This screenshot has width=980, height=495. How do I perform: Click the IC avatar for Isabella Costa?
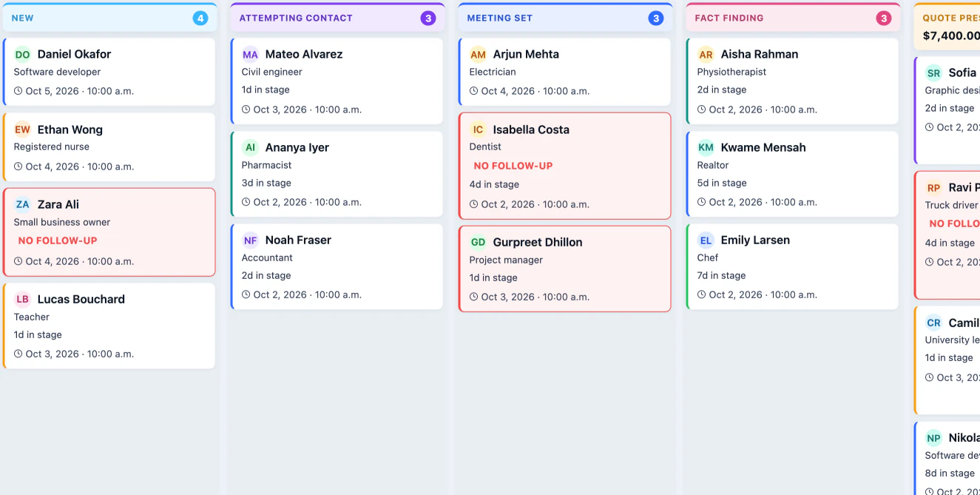coord(479,129)
